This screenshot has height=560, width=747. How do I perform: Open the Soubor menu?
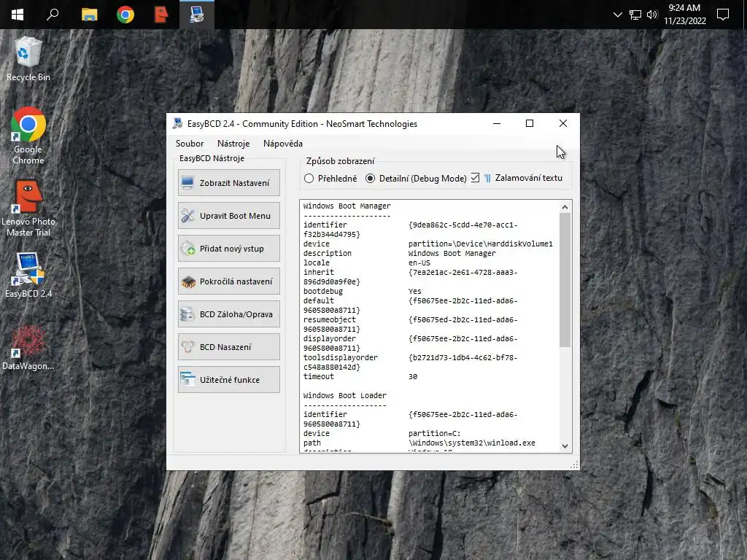click(x=190, y=144)
